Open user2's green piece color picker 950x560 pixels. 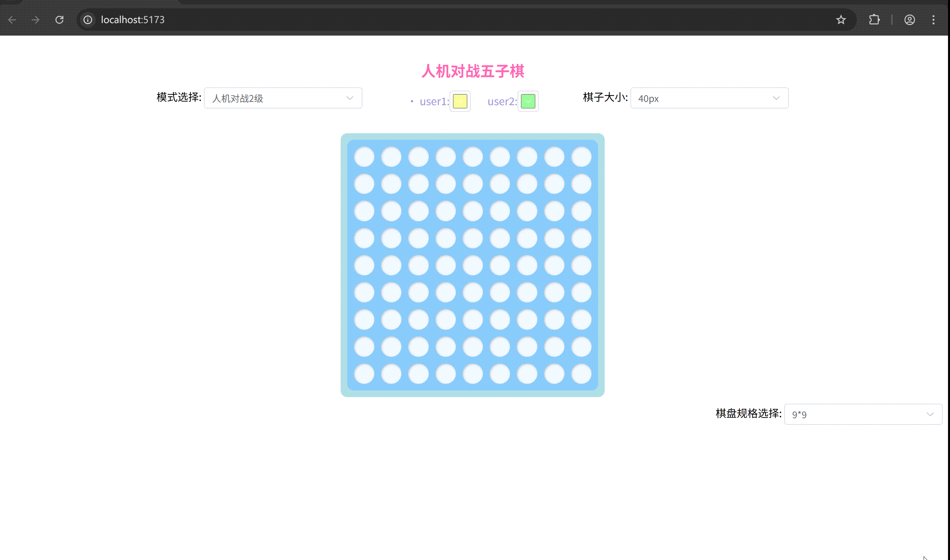click(527, 101)
